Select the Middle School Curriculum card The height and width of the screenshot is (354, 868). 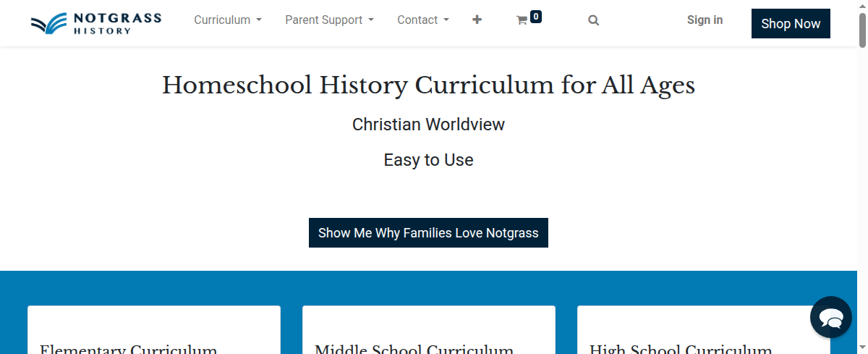tap(429, 332)
